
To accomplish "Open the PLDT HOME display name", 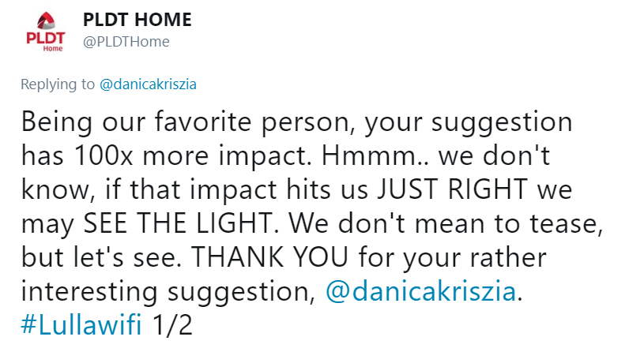I will tap(137, 20).
